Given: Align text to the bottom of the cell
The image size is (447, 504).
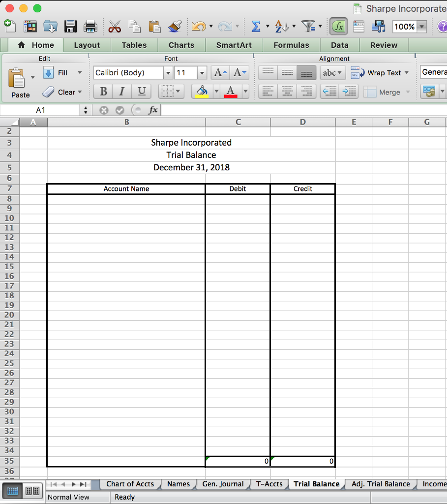Looking at the screenshot, I should coord(306,73).
